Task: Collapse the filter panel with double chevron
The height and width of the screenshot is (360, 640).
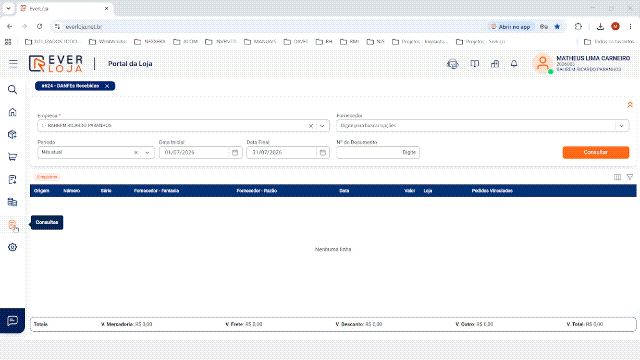Action: click(x=630, y=104)
